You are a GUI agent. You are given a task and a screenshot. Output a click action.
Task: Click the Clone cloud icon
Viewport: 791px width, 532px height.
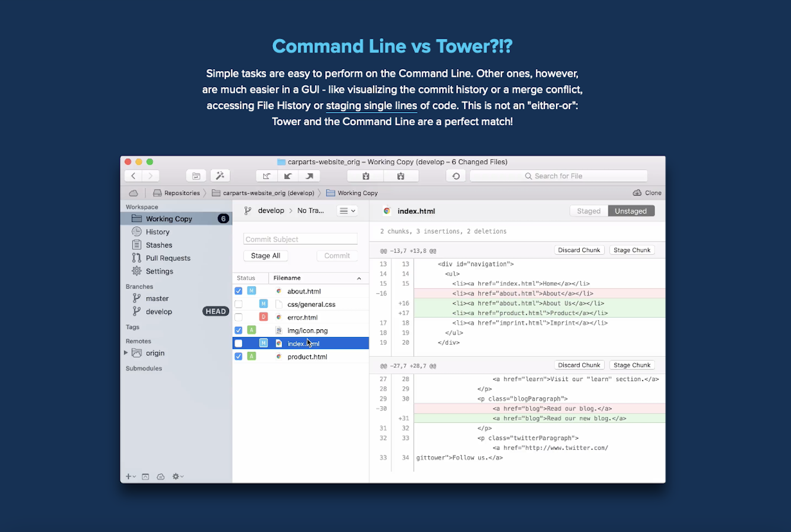point(637,193)
